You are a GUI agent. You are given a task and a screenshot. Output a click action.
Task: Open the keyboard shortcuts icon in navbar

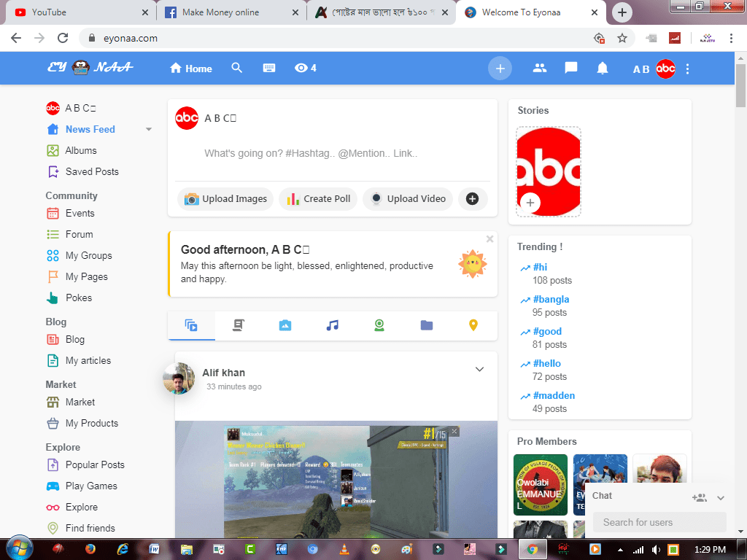pos(269,68)
